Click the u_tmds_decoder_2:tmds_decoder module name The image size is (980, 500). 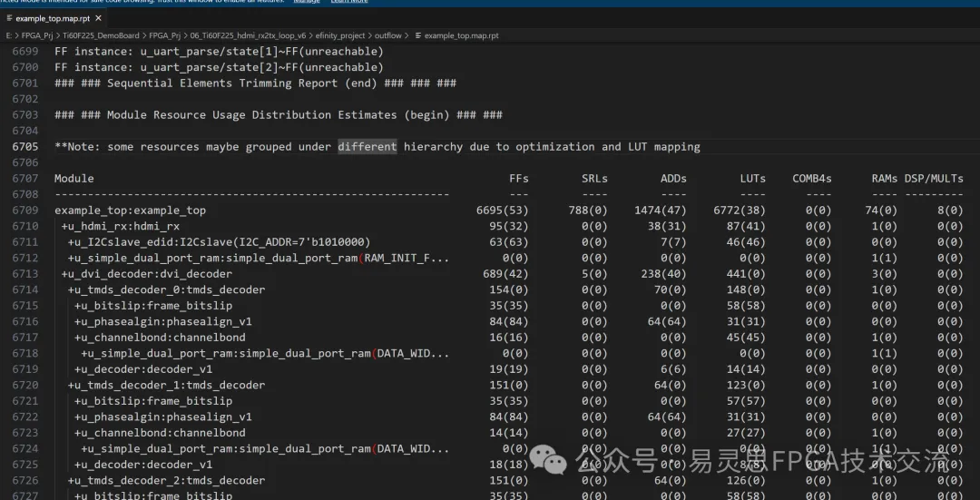pyautogui.click(x=166, y=480)
